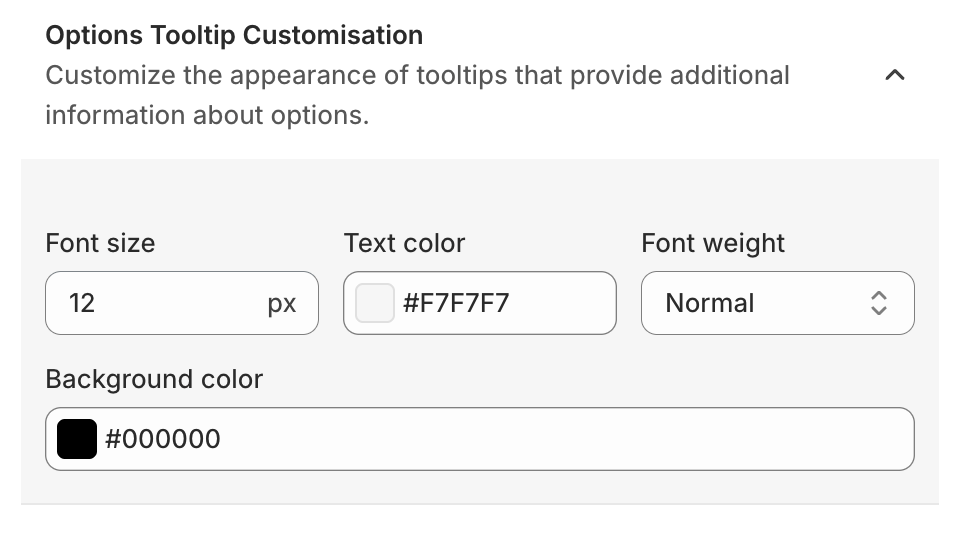Screen dimensions: 978x534
Task: Click the Background color label
Action: (x=154, y=379)
